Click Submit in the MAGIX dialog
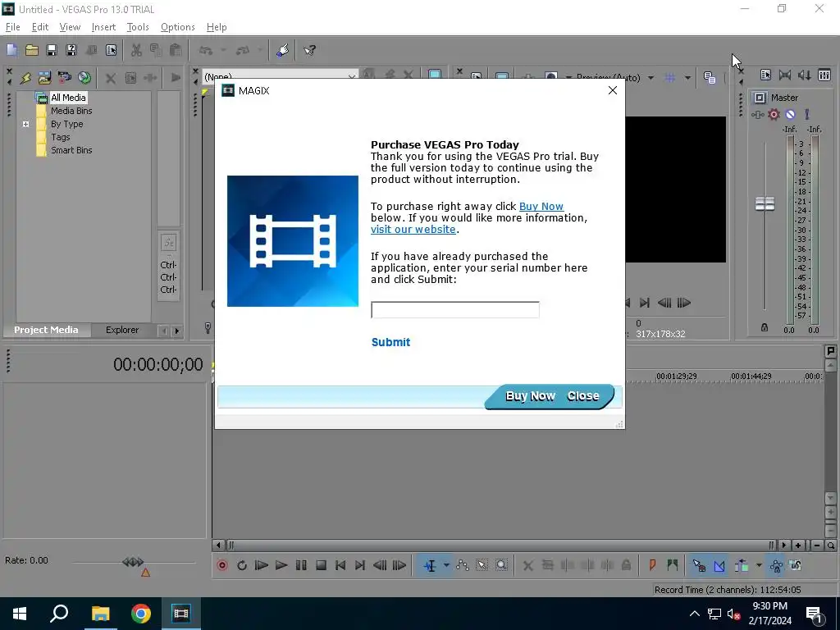The width and height of the screenshot is (840, 630). (390, 342)
